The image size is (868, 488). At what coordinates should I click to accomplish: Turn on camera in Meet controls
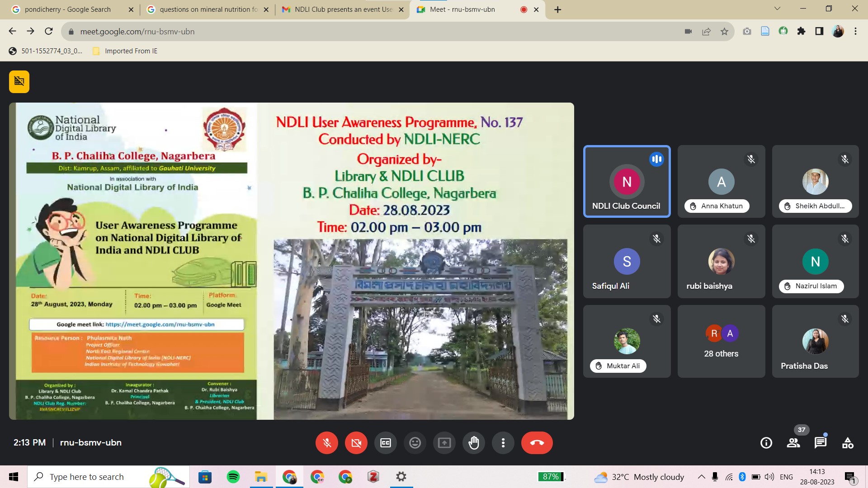click(x=356, y=443)
